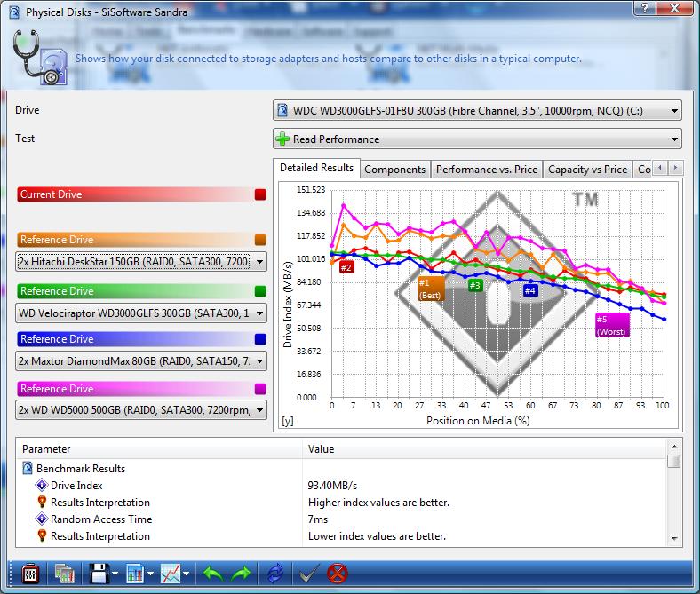Viewport: 700px width, 594px height.
Task: Click the title bar Sandra app icon
Action: point(14,12)
